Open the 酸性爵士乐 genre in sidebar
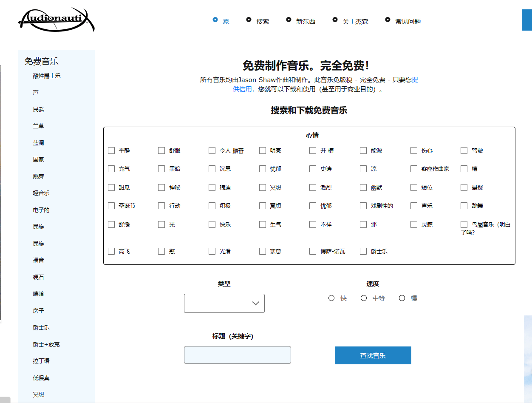This screenshot has width=532, height=403. [x=47, y=76]
